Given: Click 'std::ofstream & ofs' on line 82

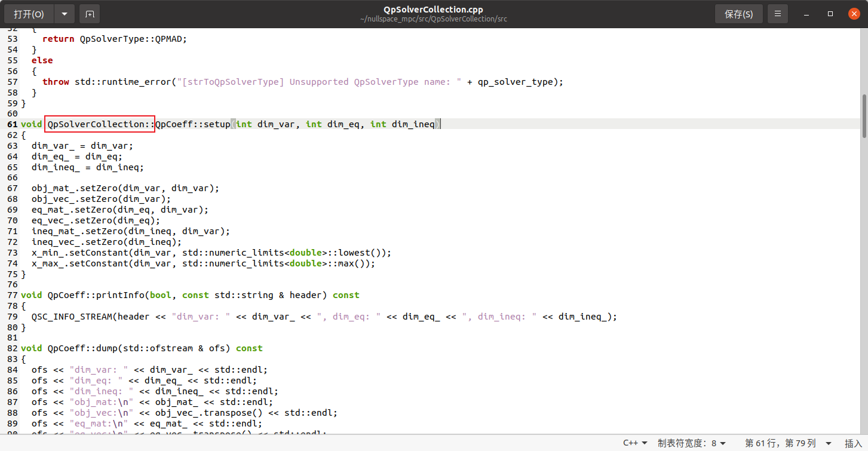Looking at the screenshot, I should [x=174, y=348].
